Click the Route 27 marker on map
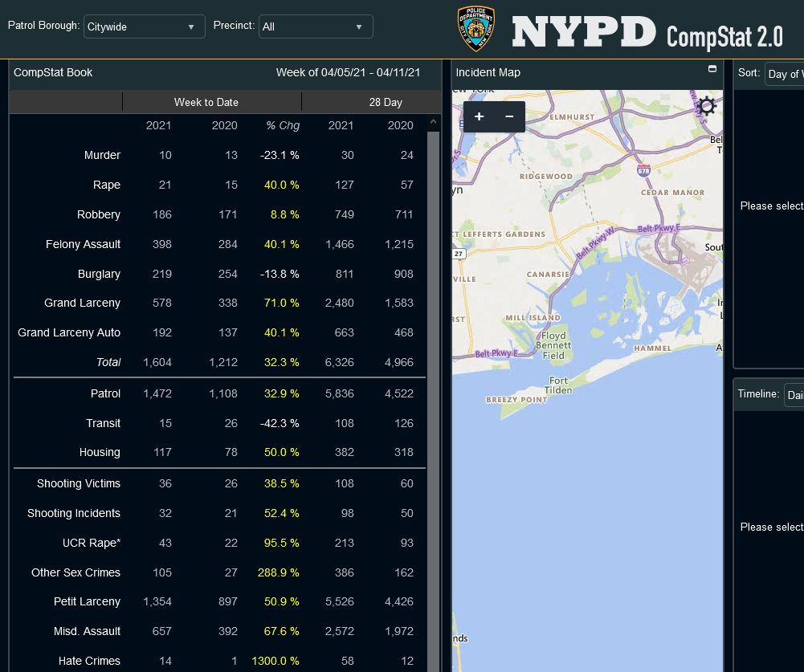This screenshot has height=672, width=804. click(459, 253)
